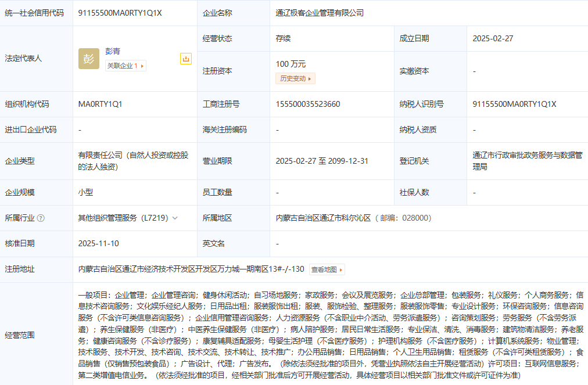Click the help icon next to 所属行业

(x=41, y=218)
